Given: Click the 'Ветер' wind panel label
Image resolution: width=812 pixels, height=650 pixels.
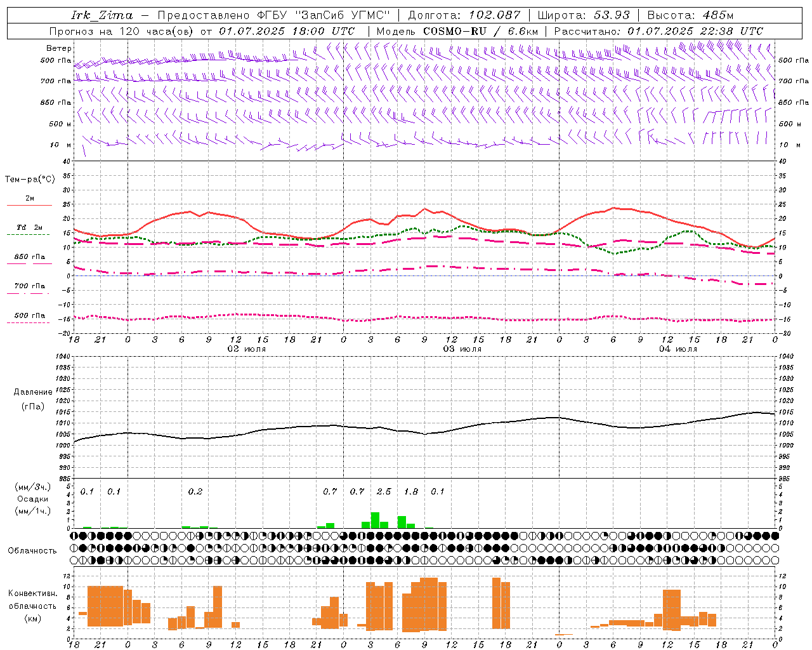Looking at the screenshot, I should [x=59, y=48].
